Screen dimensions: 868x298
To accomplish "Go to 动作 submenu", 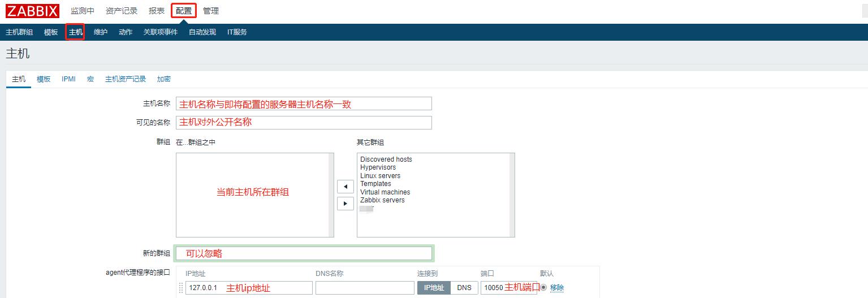I will click(x=126, y=32).
